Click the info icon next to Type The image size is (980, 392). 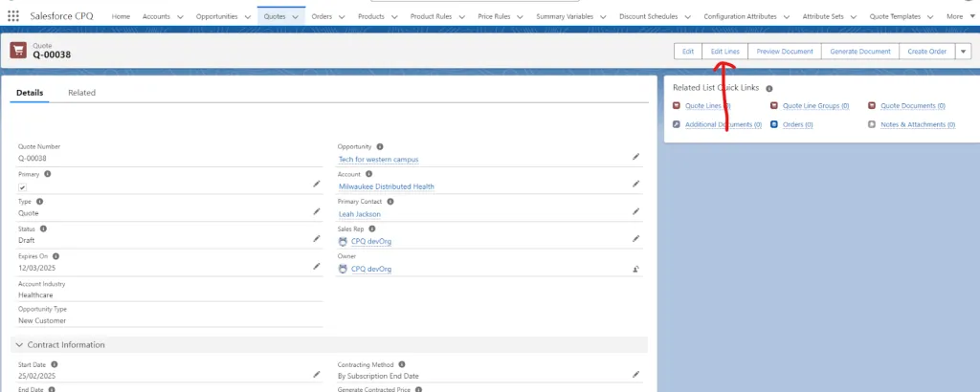[x=40, y=202]
